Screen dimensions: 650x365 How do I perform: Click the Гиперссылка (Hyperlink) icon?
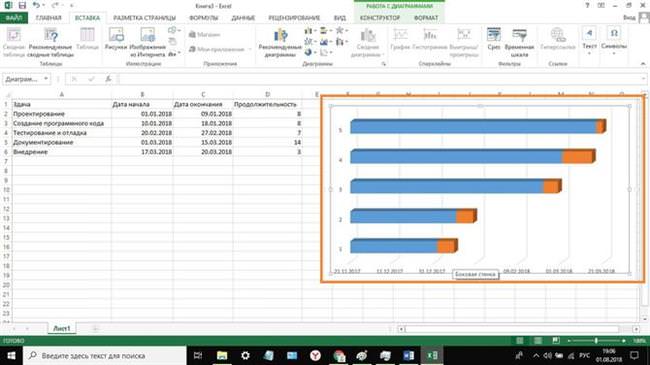558,39
